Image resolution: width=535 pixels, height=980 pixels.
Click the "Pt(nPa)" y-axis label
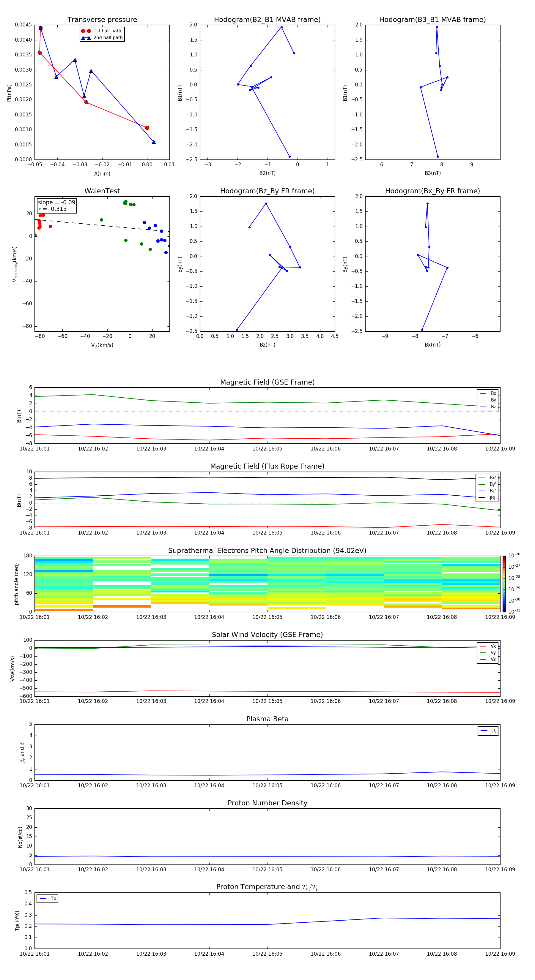[x=9, y=92]
